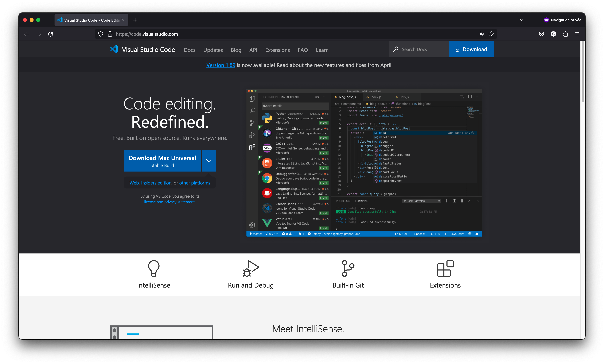Click the VS Code editor screenshot image
The image size is (604, 364).
364,163
